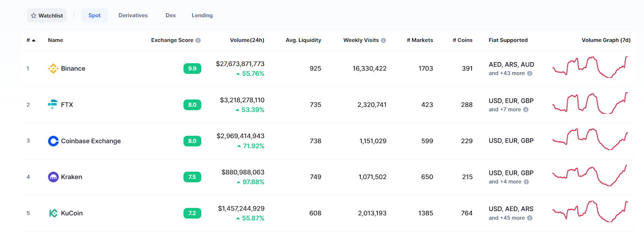Sort by Volume(24h) column header
Image resolution: width=644 pixels, height=233 pixels.
pos(247,40)
